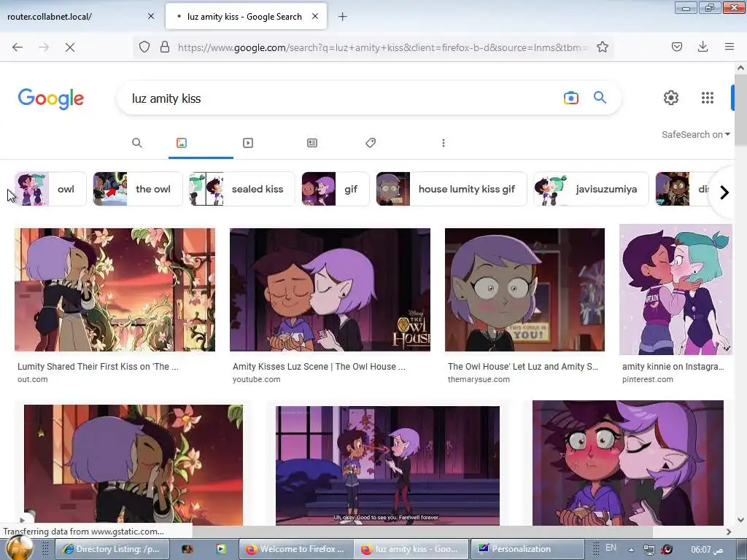Open the network icon in system tray
Viewport: 747px width, 560px height.
[649, 550]
